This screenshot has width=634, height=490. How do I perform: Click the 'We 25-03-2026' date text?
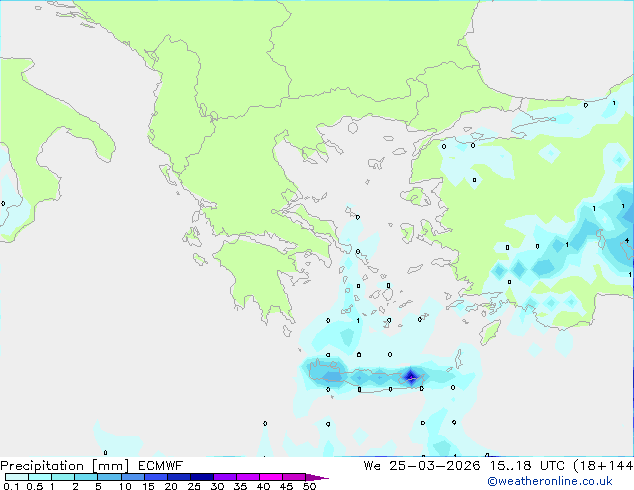pos(422,466)
